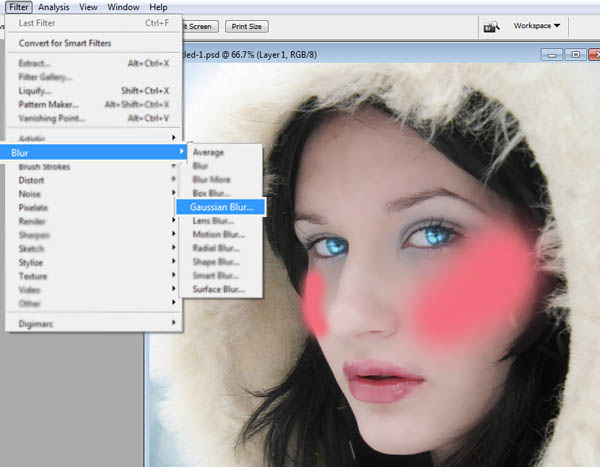Restore down the document window
Viewport: 600px width, 467px height.
tap(574, 53)
